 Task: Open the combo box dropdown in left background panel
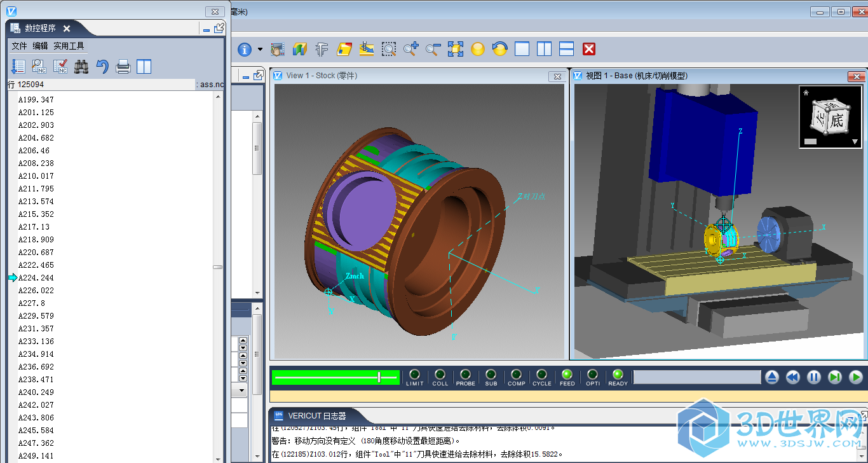pyautogui.click(x=242, y=389)
